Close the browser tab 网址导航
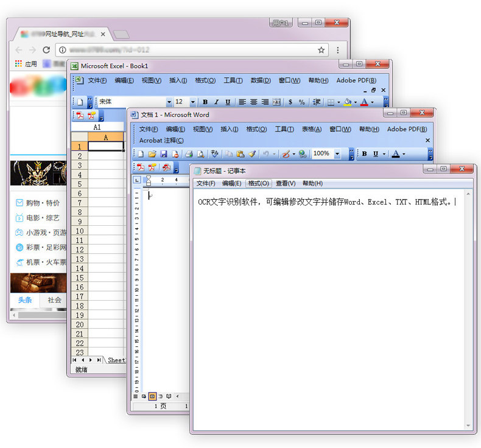The width and height of the screenshot is (481, 448). (x=103, y=34)
